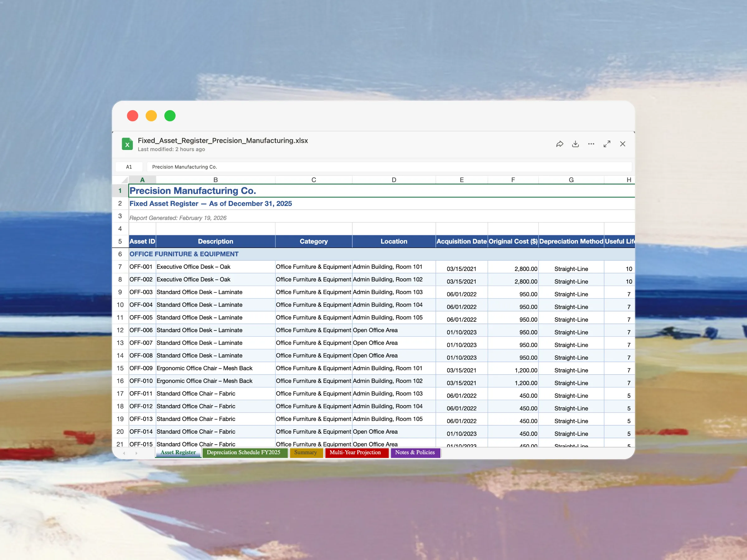The width and height of the screenshot is (747, 560).
Task: Select row 7 header
Action: coord(120,267)
